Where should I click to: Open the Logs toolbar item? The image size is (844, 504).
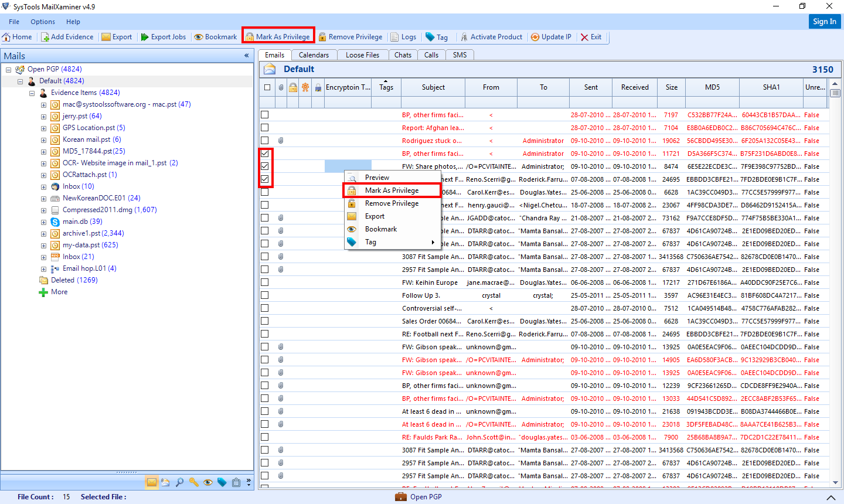403,37
